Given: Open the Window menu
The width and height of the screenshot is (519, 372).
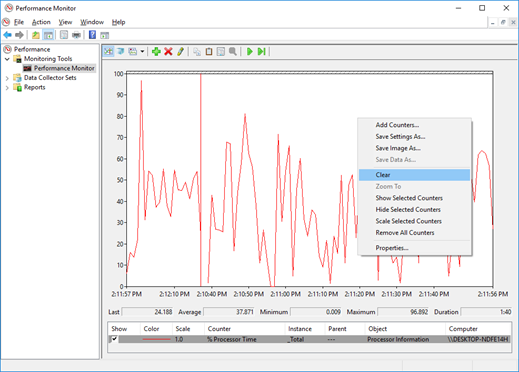Looking at the screenshot, I should (92, 22).
